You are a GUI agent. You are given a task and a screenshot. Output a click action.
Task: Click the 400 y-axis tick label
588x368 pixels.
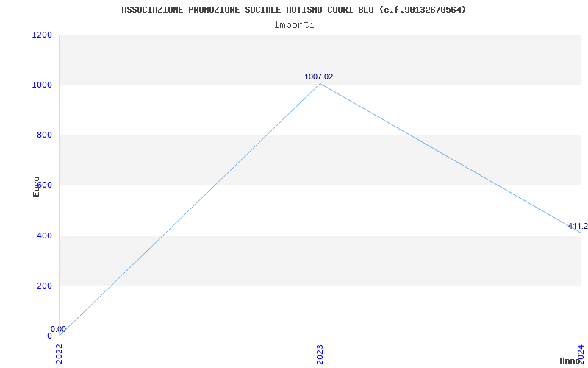44,236
